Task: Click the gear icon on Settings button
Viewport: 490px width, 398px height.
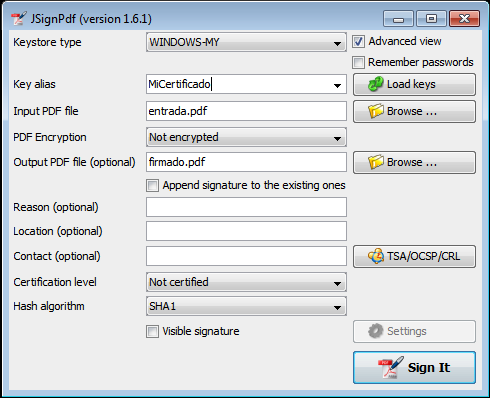Action: tap(376, 331)
